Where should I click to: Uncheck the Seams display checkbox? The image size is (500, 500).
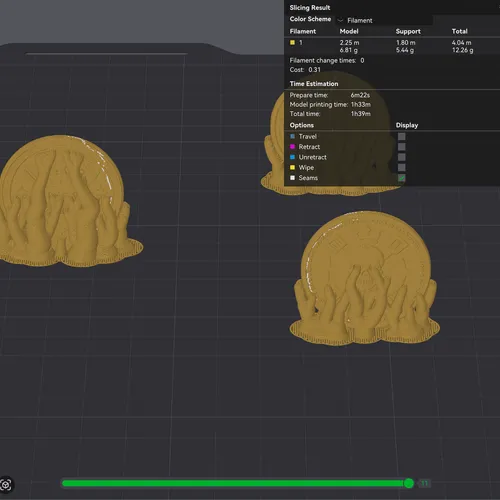coord(402,178)
